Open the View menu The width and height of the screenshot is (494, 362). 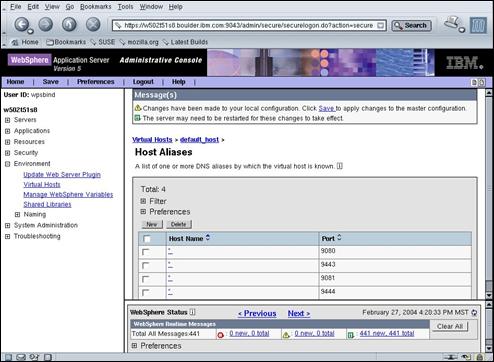[52, 7]
